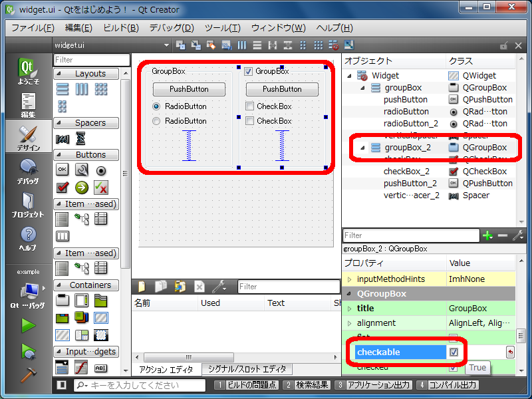This screenshot has width=532, height=399.
Task: Click PushButton in the left GroupBox
Action: [189, 89]
